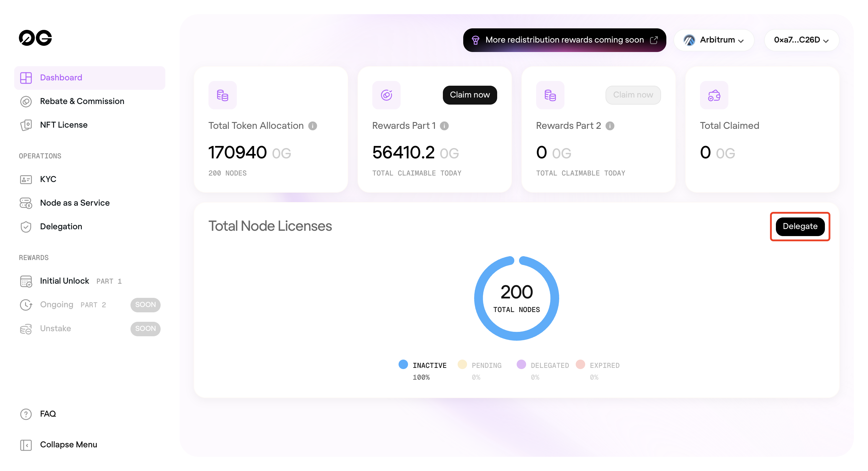Open the Delegation page
Image resolution: width=868 pixels, height=471 pixels.
tap(90, 227)
